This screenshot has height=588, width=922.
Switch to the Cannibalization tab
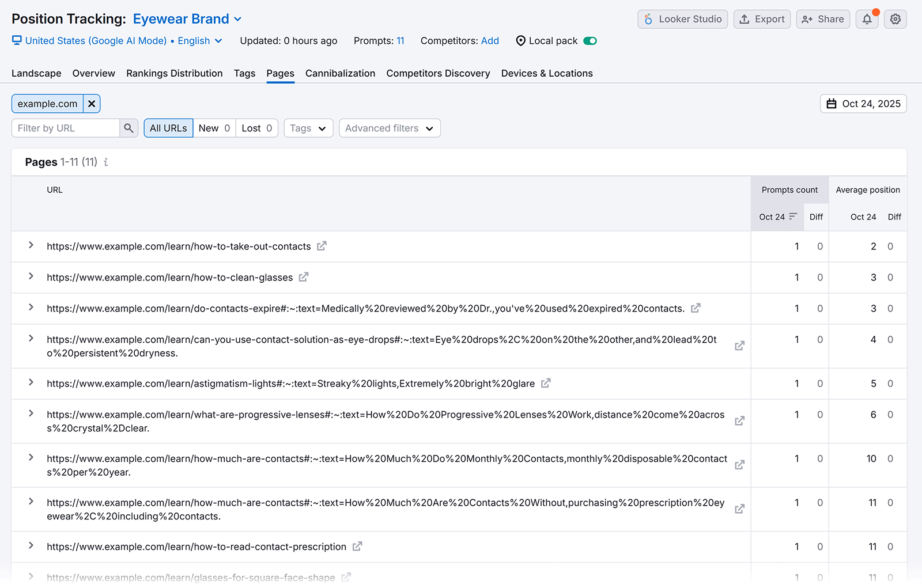click(340, 73)
